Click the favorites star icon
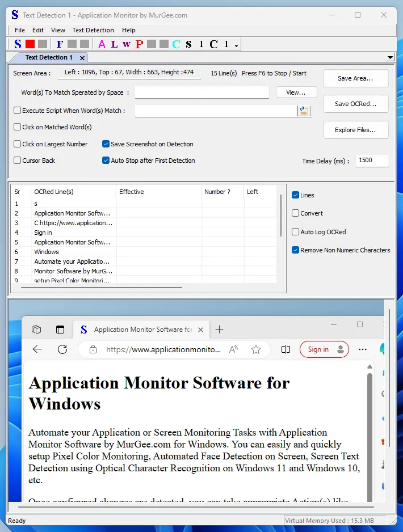The width and height of the screenshot is (403, 532). point(256,349)
